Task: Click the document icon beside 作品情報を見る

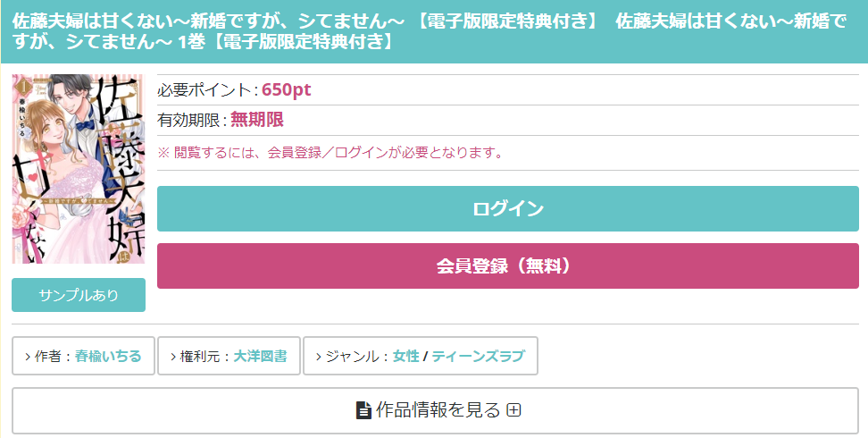Action: 363,410
